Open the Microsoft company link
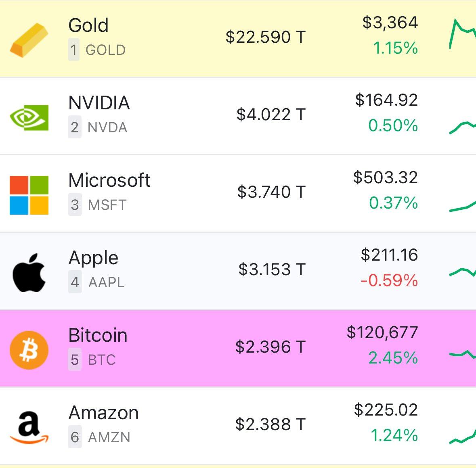The image size is (476, 468). point(109,180)
